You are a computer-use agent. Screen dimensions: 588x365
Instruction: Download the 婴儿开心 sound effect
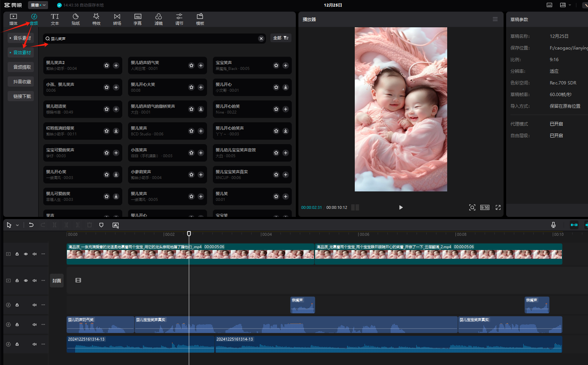point(285,87)
